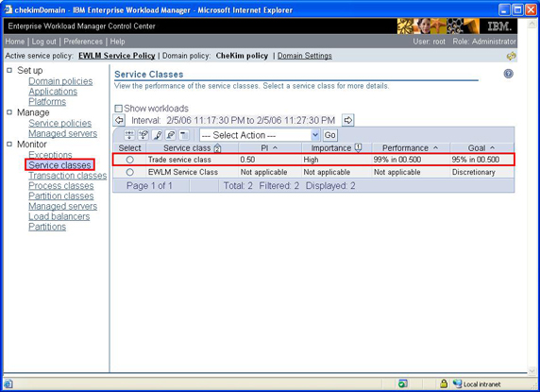Open Managed servers under Monitor

[x=62, y=206]
